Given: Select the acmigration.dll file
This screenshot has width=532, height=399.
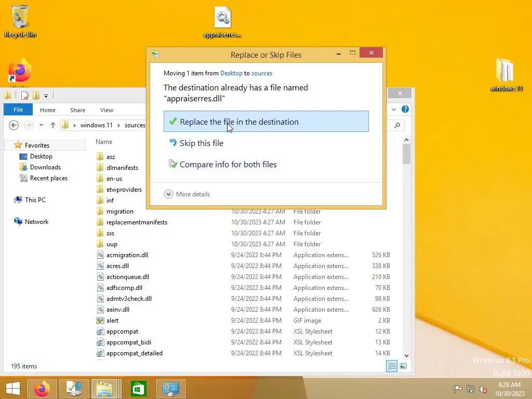Looking at the screenshot, I should click(127, 255).
